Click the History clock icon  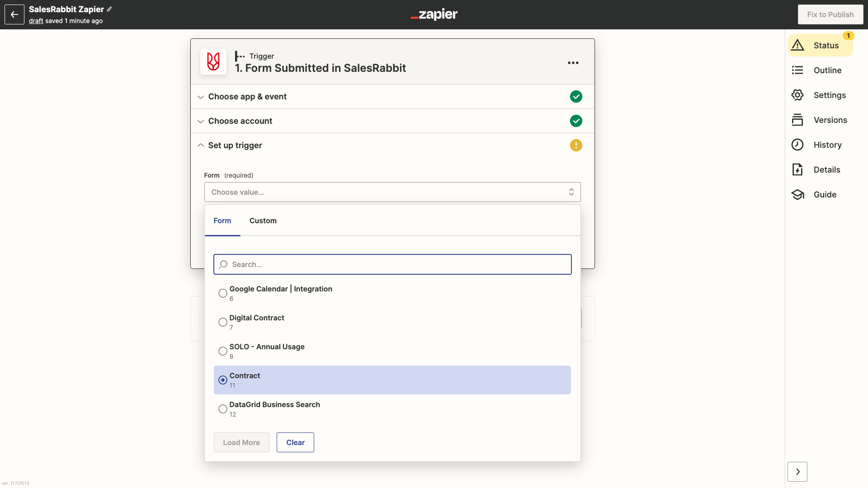pyautogui.click(x=797, y=145)
